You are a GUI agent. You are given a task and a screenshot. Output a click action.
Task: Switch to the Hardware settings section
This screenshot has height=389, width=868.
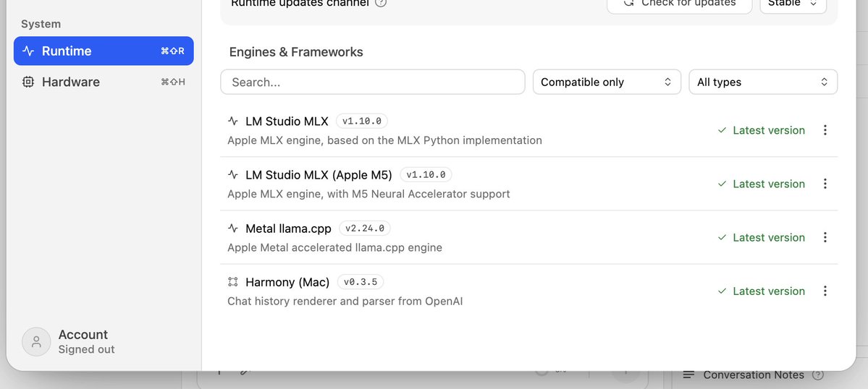point(104,82)
